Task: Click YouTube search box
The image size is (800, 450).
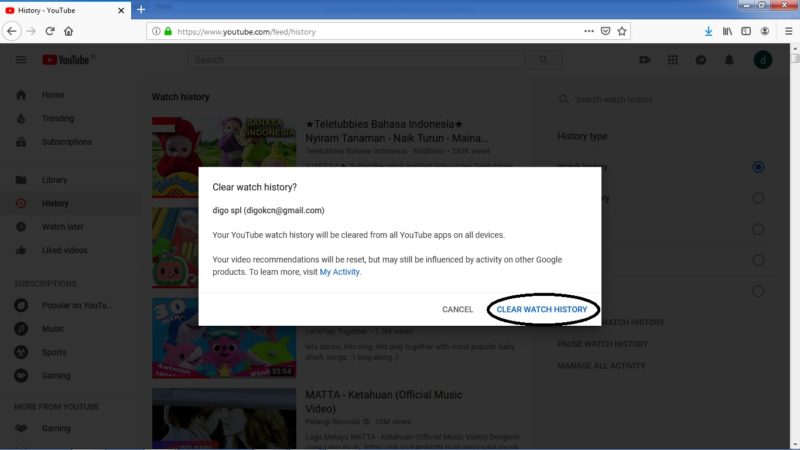Action: (357, 60)
